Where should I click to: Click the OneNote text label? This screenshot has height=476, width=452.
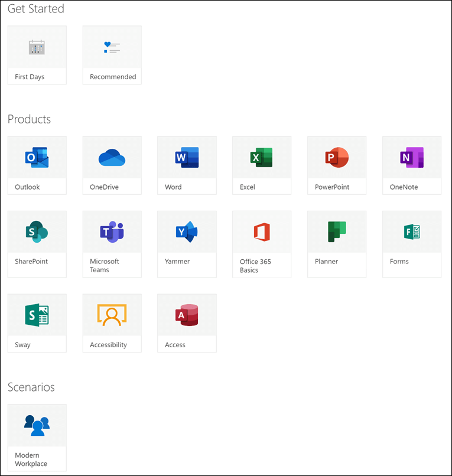pyautogui.click(x=404, y=187)
